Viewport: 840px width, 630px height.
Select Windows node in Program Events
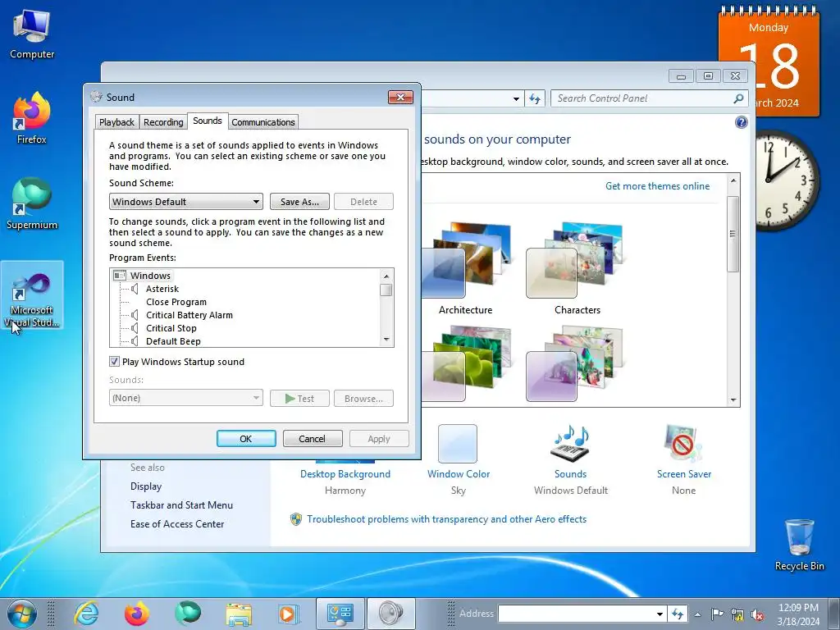tap(150, 276)
